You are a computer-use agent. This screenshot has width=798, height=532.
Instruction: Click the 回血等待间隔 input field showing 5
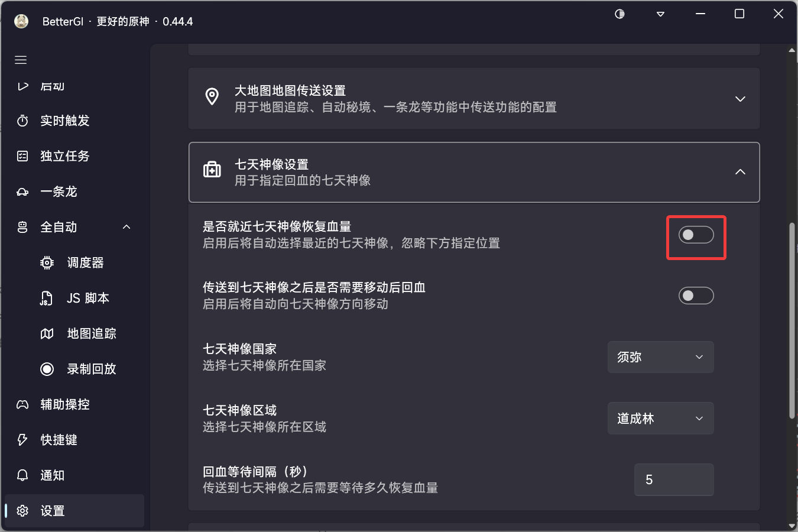[x=674, y=479]
